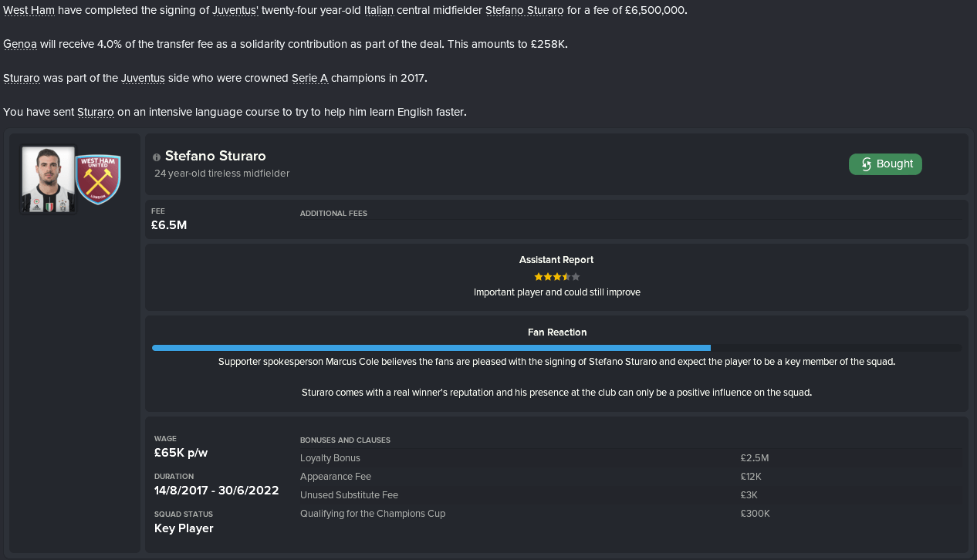Click the transfer arrows icon in Bought

point(866,164)
